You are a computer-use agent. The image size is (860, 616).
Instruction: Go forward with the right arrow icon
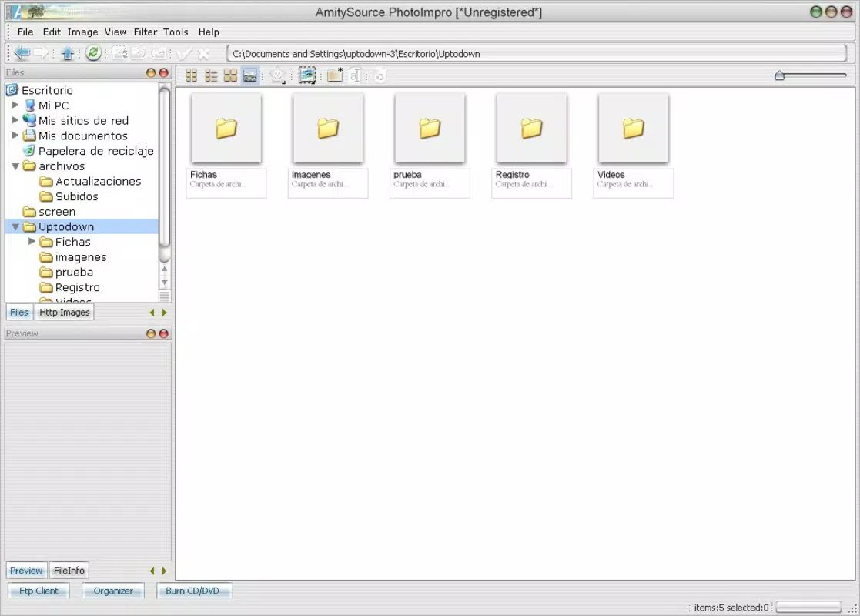click(41, 53)
